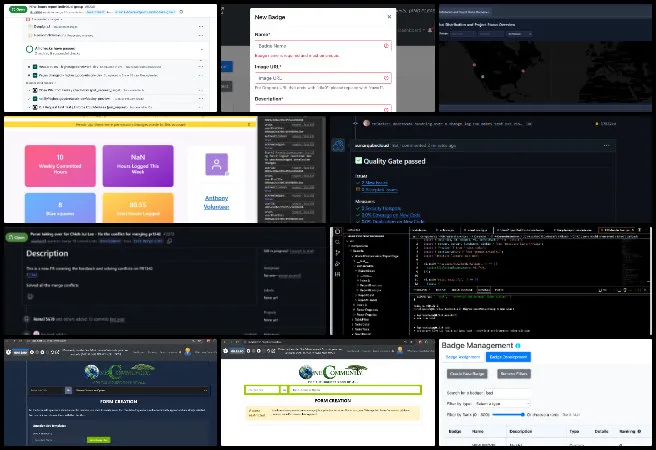The height and width of the screenshot is (450, 656).
Task: Open the 'Filter by type' dropdown
Action: point(502,404)
